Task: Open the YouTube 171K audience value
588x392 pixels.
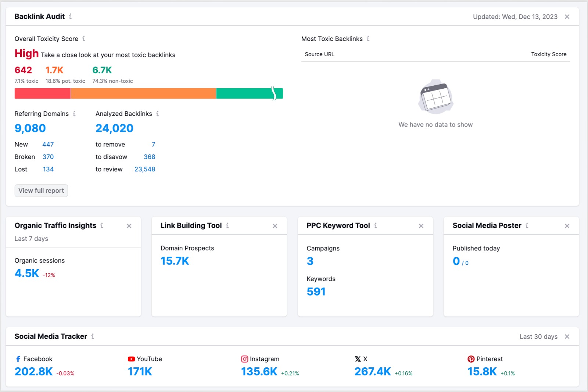Action: point(140,371)
